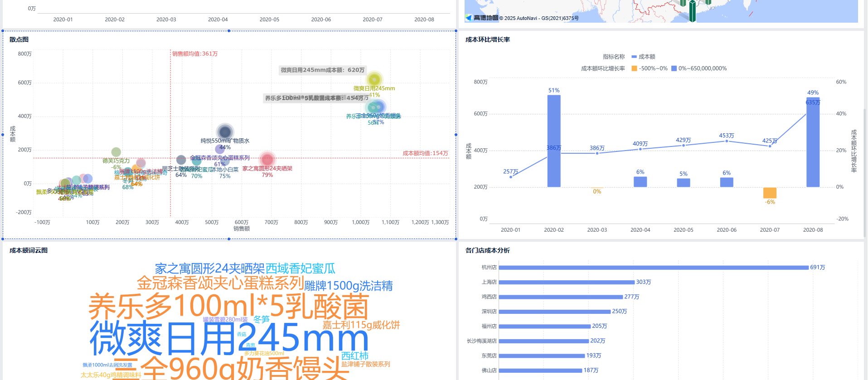Click the right-middle resize handle of scatter chart

(x=456, y=135)
